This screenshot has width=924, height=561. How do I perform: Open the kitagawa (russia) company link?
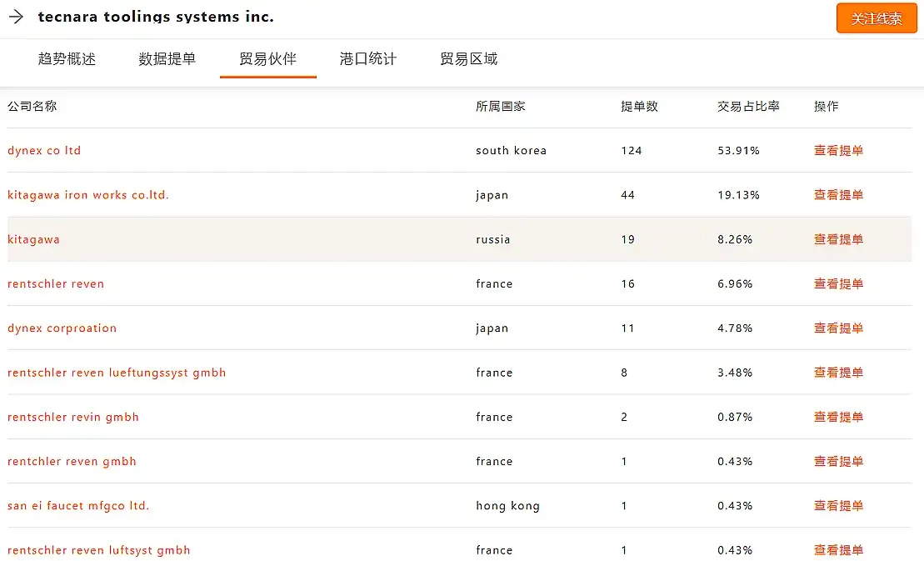pyautogui.click(x=33, y=239)
